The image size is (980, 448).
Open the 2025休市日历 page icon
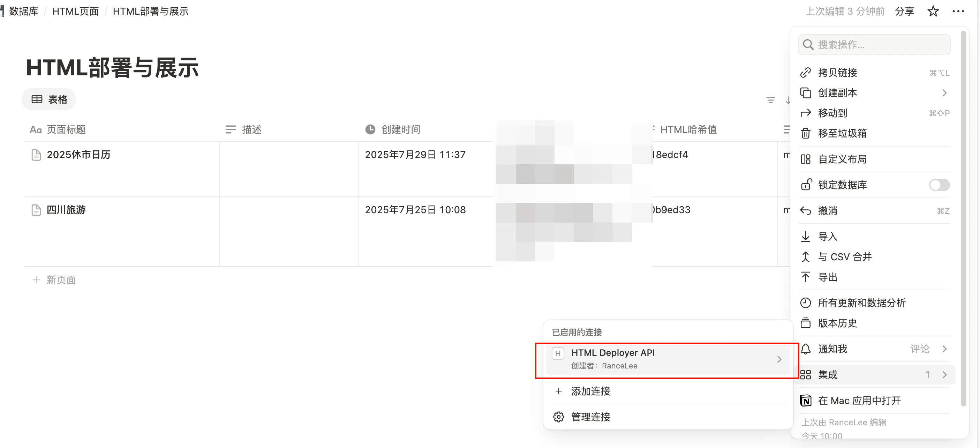click(x=36, y=155)
